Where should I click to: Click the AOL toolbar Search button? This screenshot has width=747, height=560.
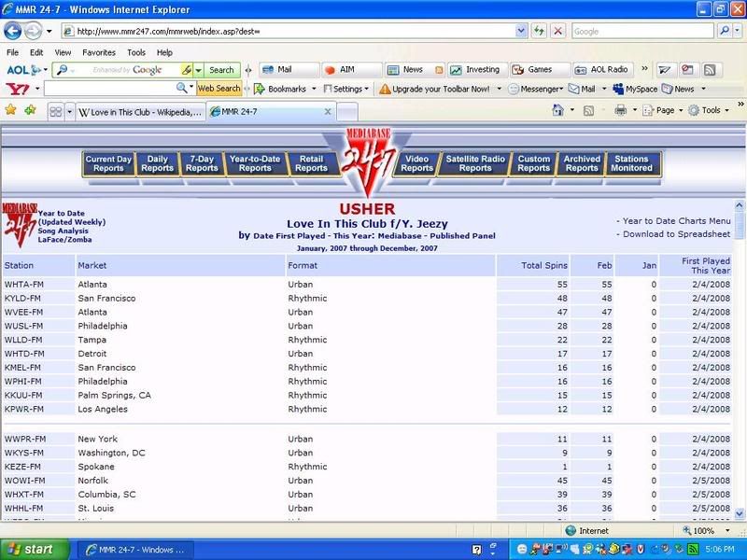(x=221, y=70)
